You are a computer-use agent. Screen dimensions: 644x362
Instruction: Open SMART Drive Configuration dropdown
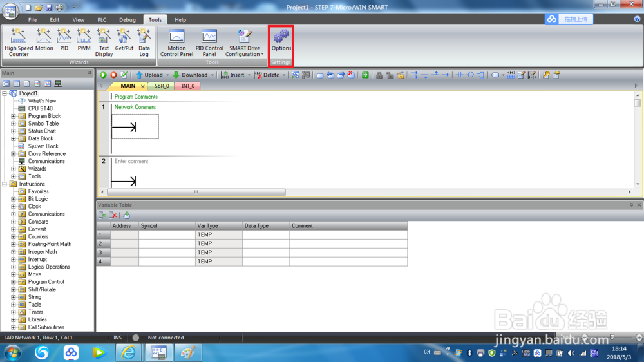244,43
